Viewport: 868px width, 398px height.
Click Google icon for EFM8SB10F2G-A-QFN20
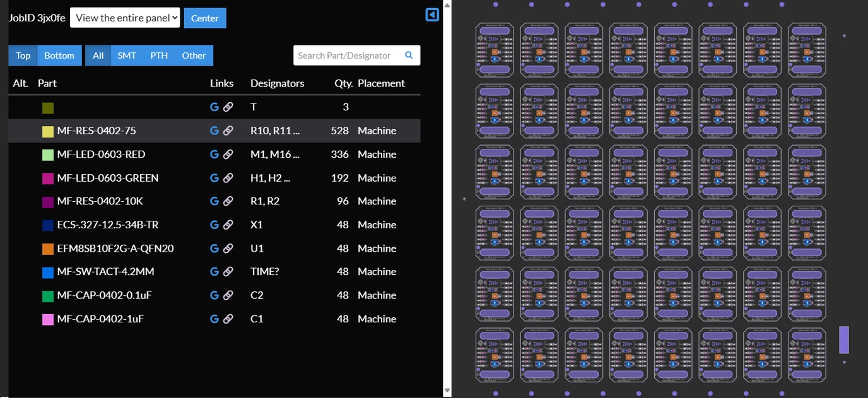(214, 249)
